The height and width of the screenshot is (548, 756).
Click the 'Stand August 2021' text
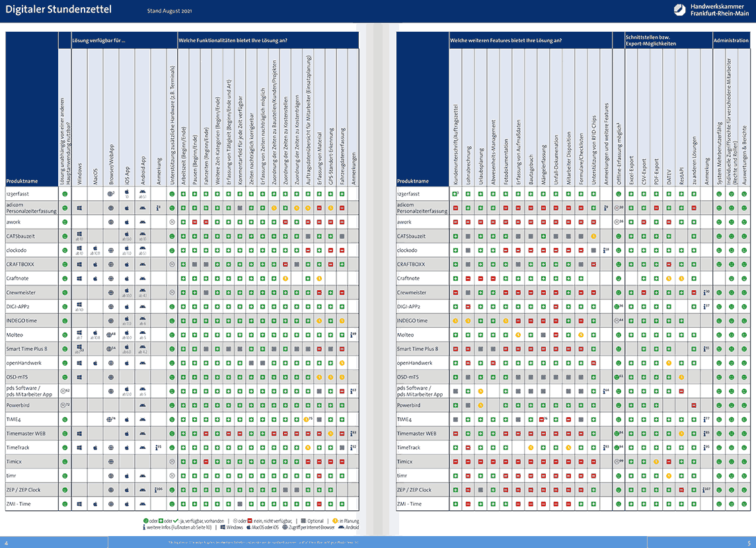[x=169, y=11]
